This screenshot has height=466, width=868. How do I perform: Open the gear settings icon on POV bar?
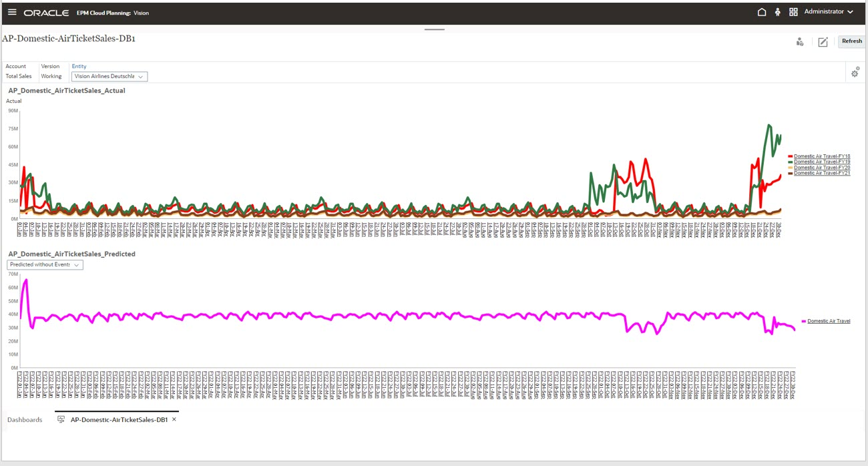click(x=855, y=73)
